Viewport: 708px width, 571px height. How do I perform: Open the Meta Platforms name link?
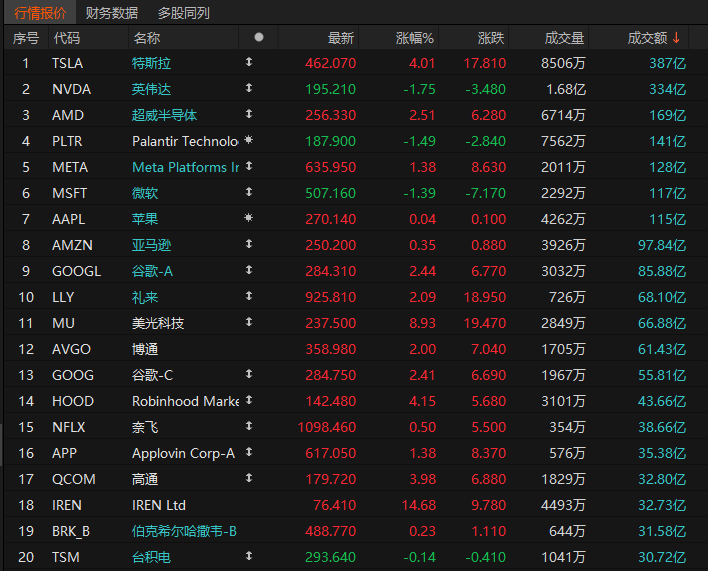[x=186, y=167]
